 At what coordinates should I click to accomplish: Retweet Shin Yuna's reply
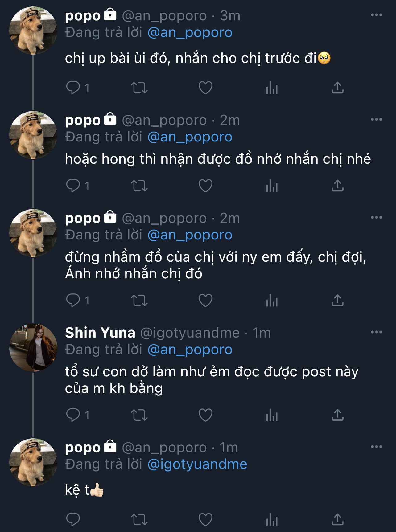point(139,415)
